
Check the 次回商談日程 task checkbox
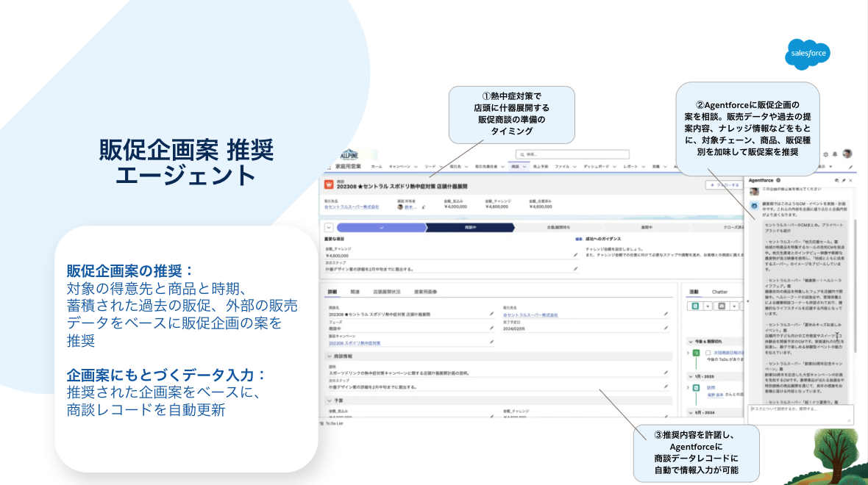click(x=708, y=353)
